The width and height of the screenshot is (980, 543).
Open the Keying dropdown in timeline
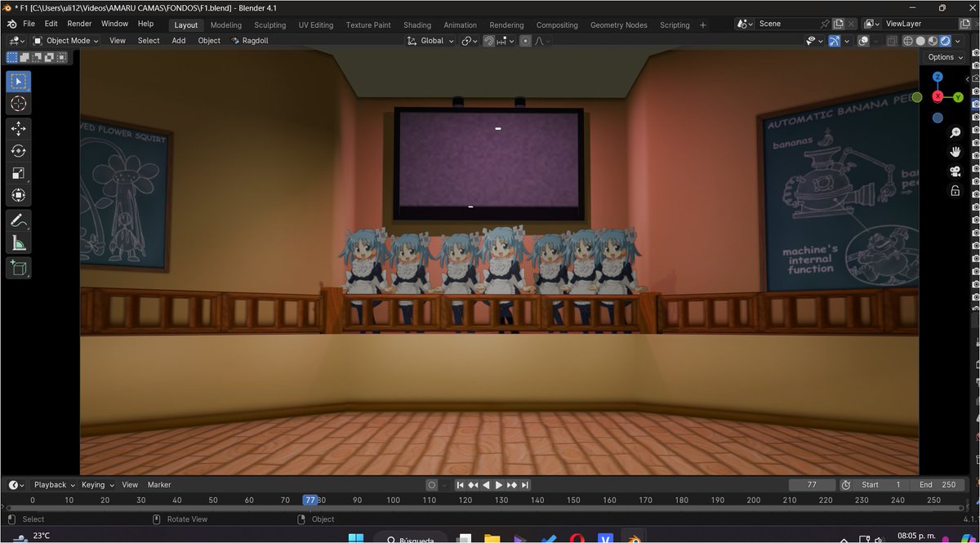98,485
